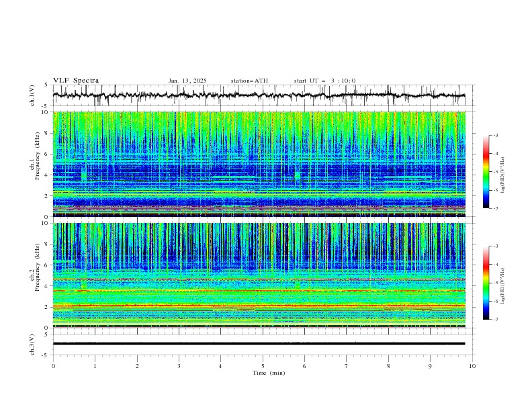The height and width of the screenshot is (411, 532).
Task: Click the ch.2 color scale bar
Action: click(486, 283)
